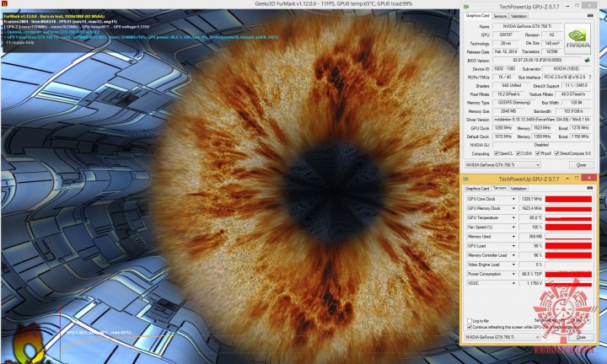Expand Memory Controller Load sensor dropdown
Viewport: 607px width, 364px height.
[513, 255]
